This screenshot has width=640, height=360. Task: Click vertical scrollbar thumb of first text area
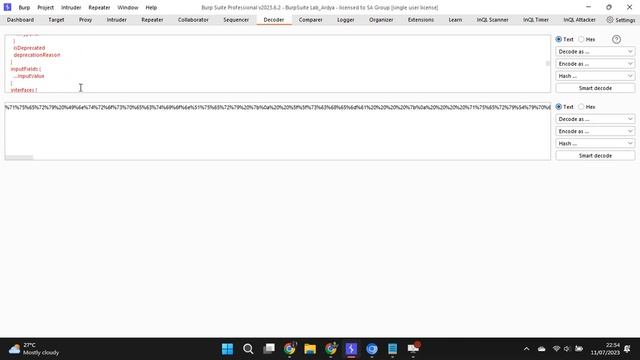point(548,63)
